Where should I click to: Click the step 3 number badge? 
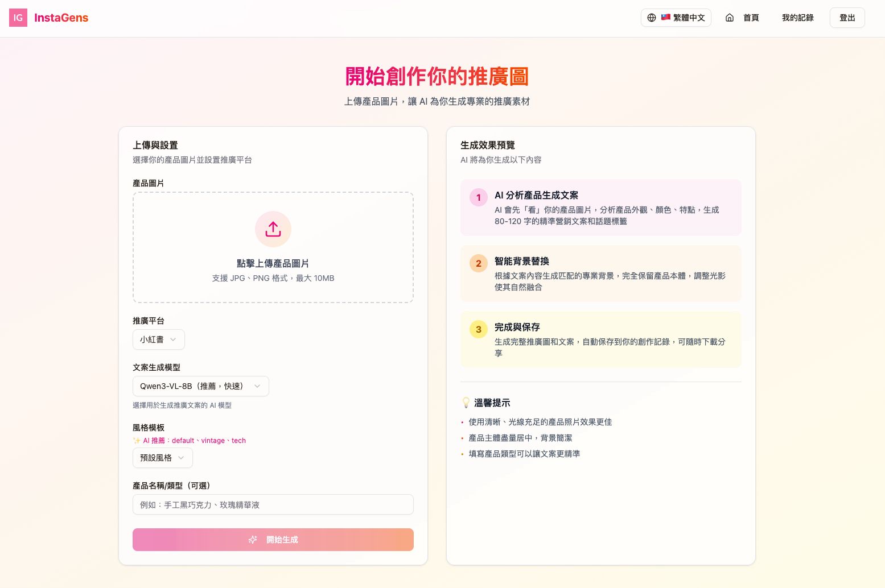tap(478, 329)
